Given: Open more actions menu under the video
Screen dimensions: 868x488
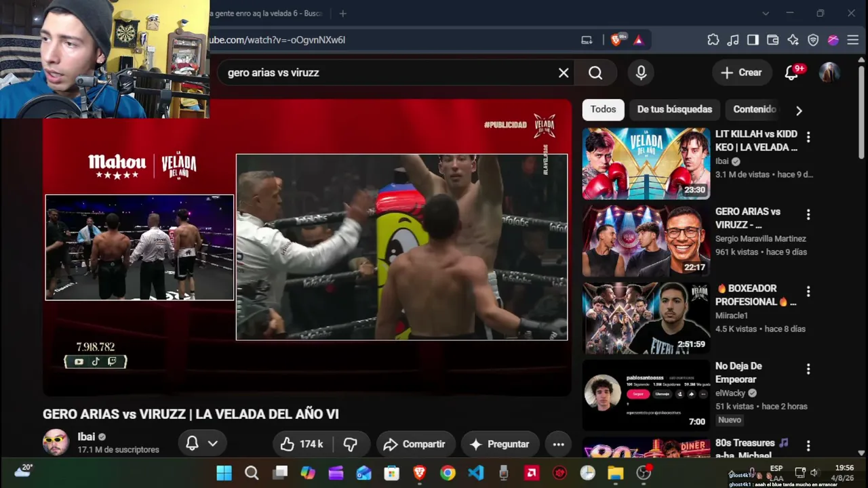Looking at the screenshot, I should [x=558, y=444].
